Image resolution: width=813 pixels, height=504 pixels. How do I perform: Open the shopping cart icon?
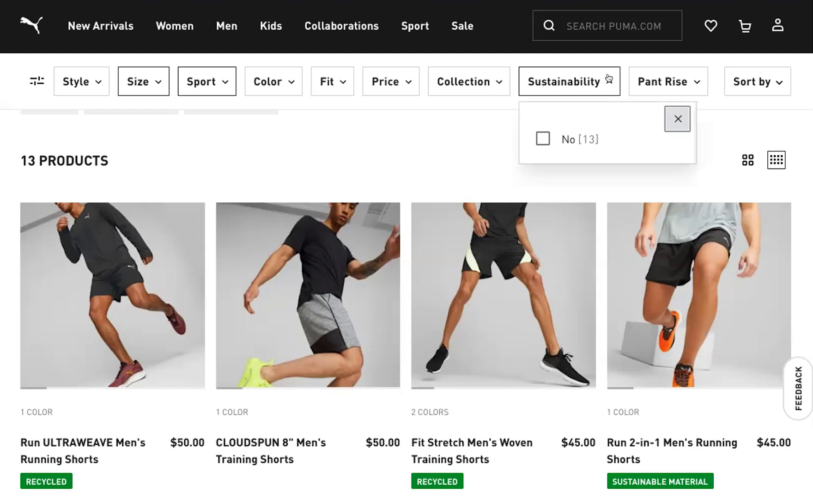click(x=745, y=26)
